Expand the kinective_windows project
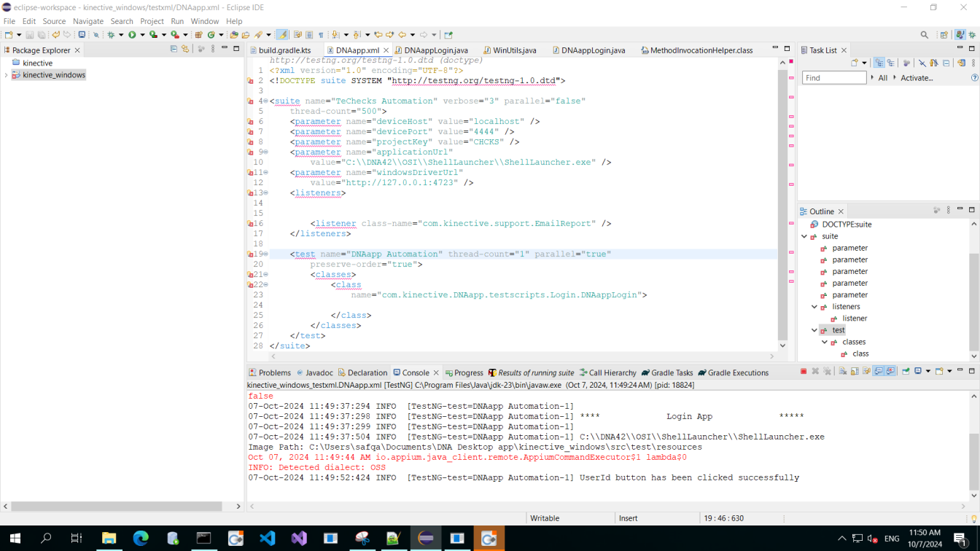This screenshot has height=551, width=980. pyautogui.click(x=7, y=75)
